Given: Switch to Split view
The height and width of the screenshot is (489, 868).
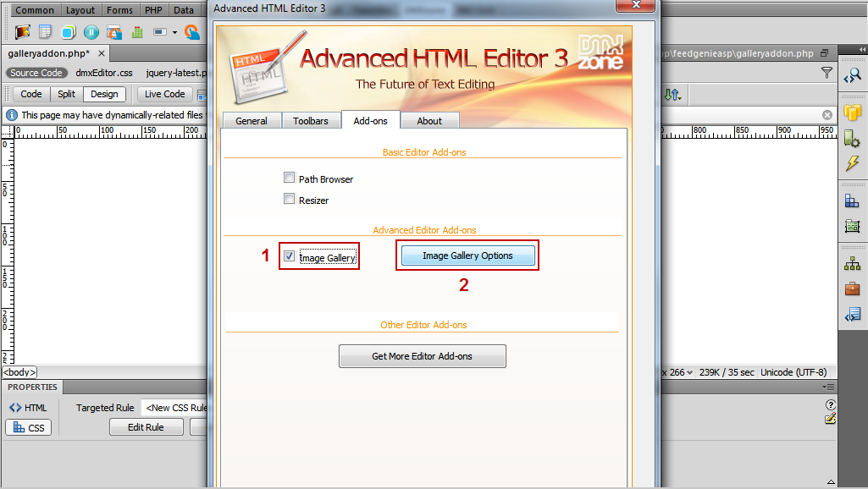Looking at the screenshot, I should click(66, 94).
